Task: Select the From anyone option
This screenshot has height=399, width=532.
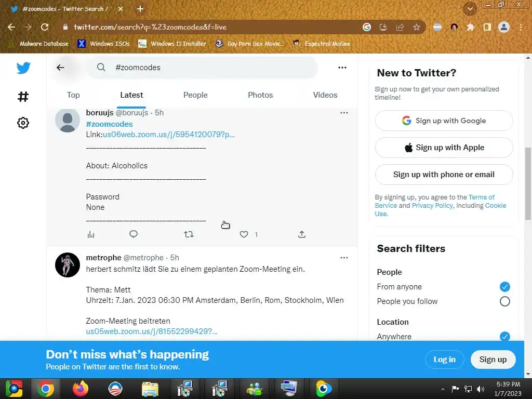Action: (x=504, y=287)
